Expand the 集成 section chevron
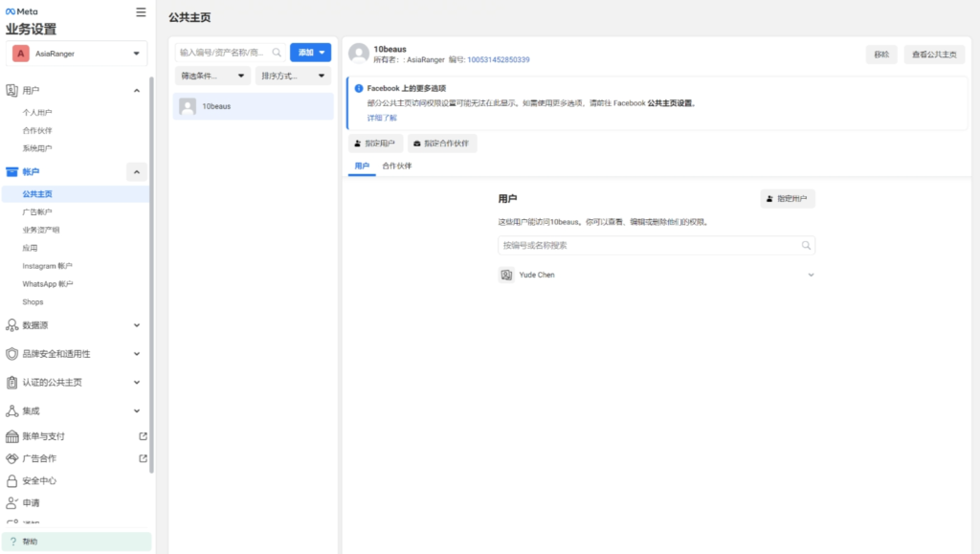Image resolution: width=980 pixels, height=554 pixels. 136,410
